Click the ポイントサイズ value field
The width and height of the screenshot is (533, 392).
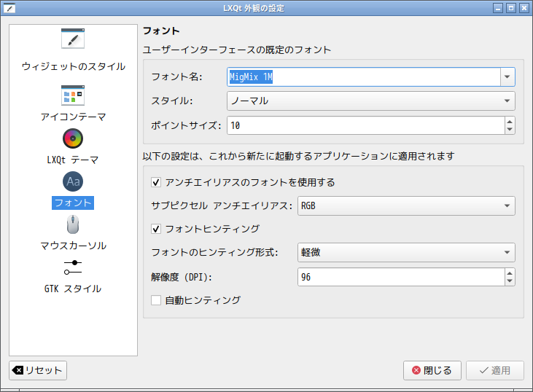click(x=366, y=125)
